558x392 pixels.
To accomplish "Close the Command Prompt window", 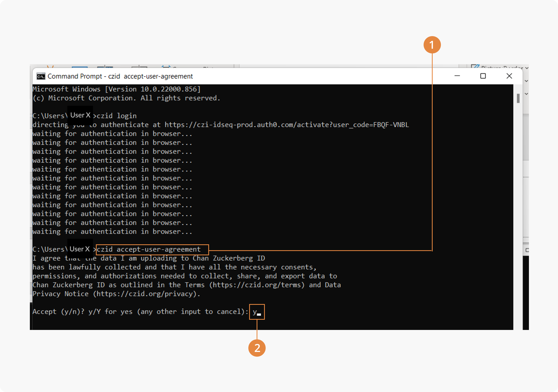I will [509, 76].
